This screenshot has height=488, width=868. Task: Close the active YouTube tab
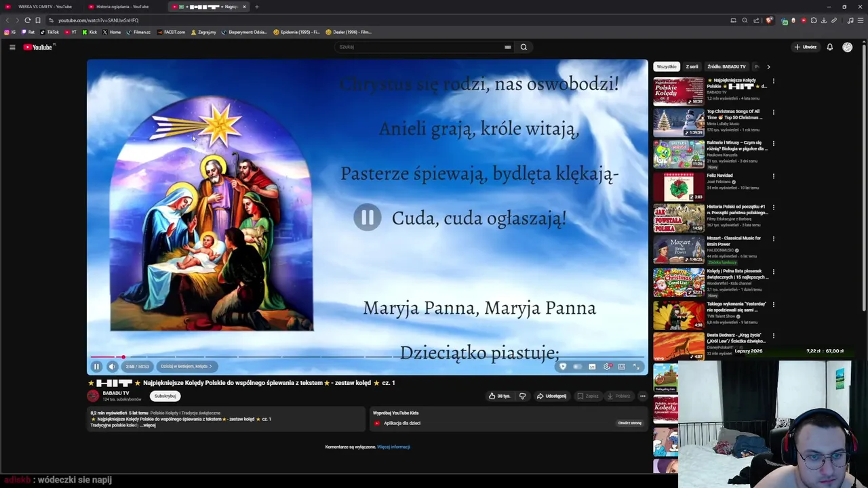click(x=244, y=7)
